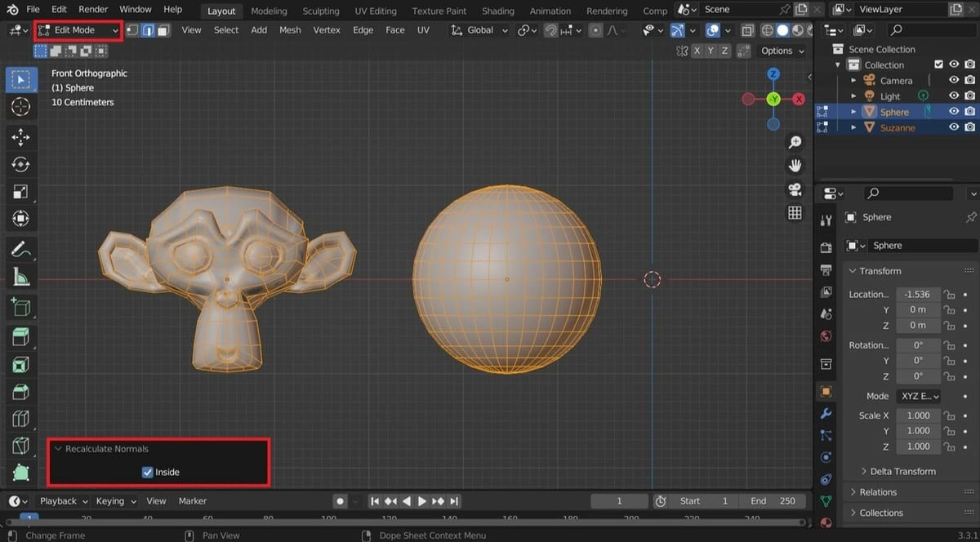980x542 pixels.
Task: Select the Transform tool
Action: click(x=20, y=219)
